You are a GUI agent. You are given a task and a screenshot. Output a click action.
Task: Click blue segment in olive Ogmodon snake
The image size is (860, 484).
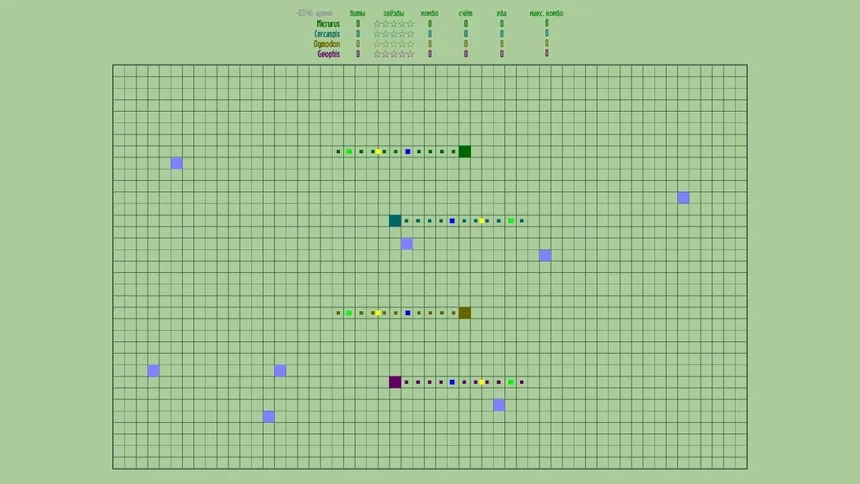tap(408, 313)
